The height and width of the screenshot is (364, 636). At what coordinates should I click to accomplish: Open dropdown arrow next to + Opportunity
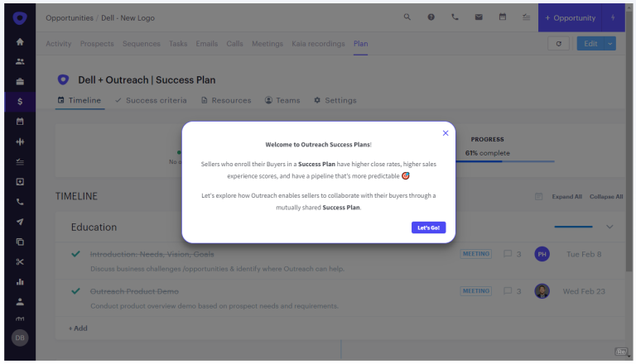[x=613, y=17]
